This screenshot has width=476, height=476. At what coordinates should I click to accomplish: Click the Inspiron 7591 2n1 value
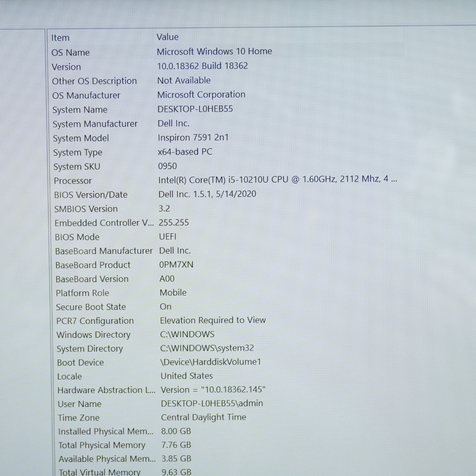pyautogui.click(x=193, y=138)
